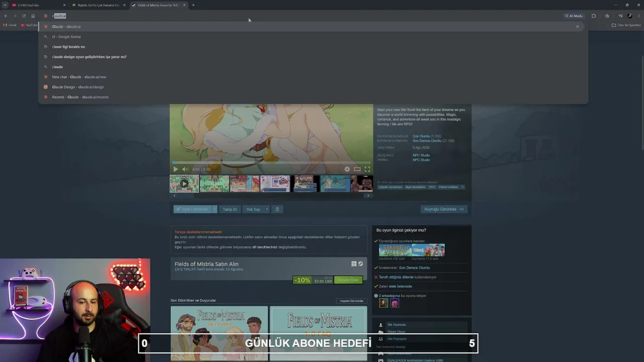Open the 'dil tercihlerinizi' link
The image size is (644, 362).
[265, 247]
